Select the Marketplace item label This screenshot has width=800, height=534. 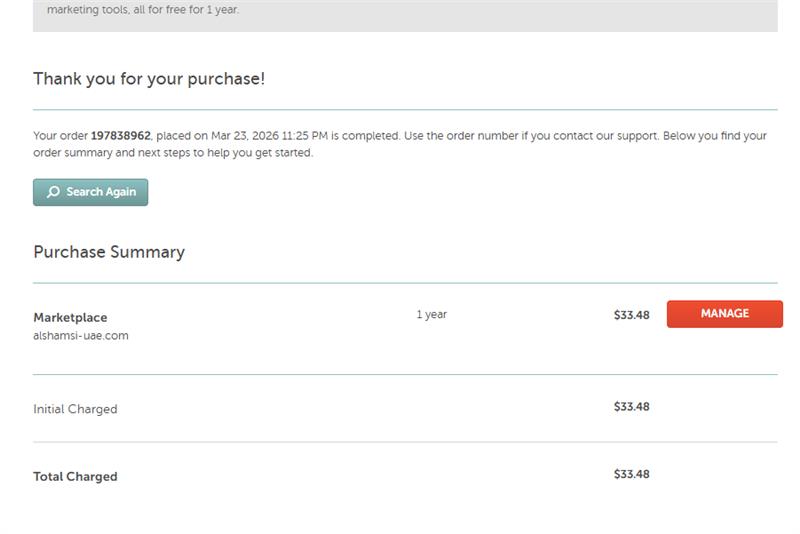[x=70, y=318]
